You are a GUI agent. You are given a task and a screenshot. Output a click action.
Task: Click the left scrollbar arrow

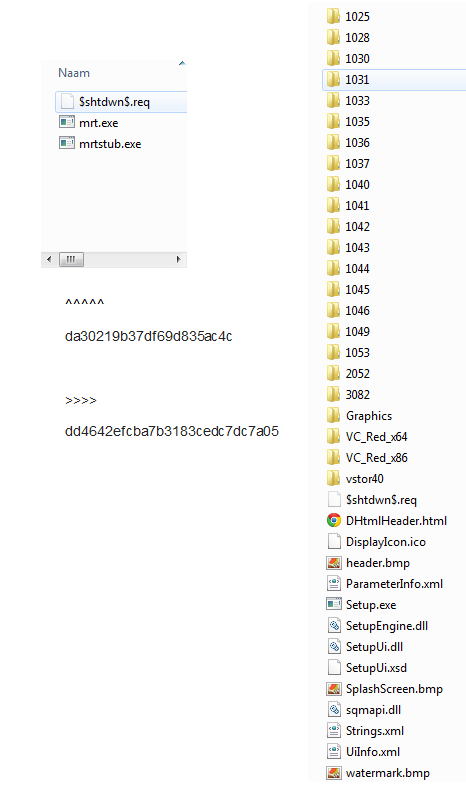49,259
